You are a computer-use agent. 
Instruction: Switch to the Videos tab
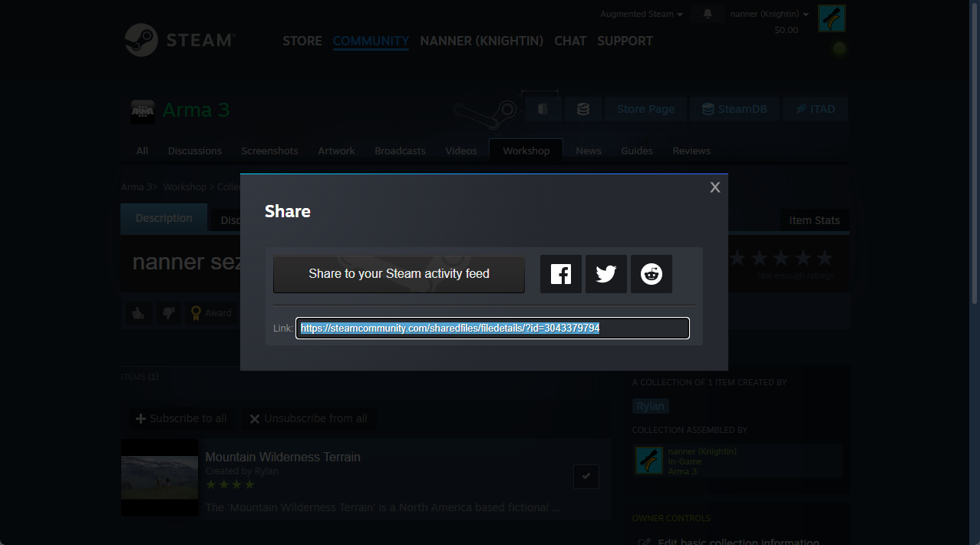point(461,150)
